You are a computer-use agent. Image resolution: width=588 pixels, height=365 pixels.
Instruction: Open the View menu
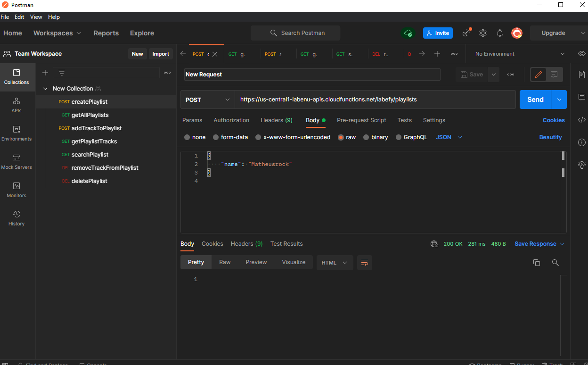tap(36, 17)
